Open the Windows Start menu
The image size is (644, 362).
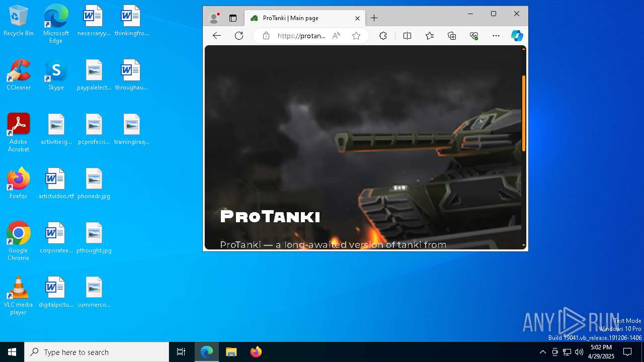(x=12, y=352)
